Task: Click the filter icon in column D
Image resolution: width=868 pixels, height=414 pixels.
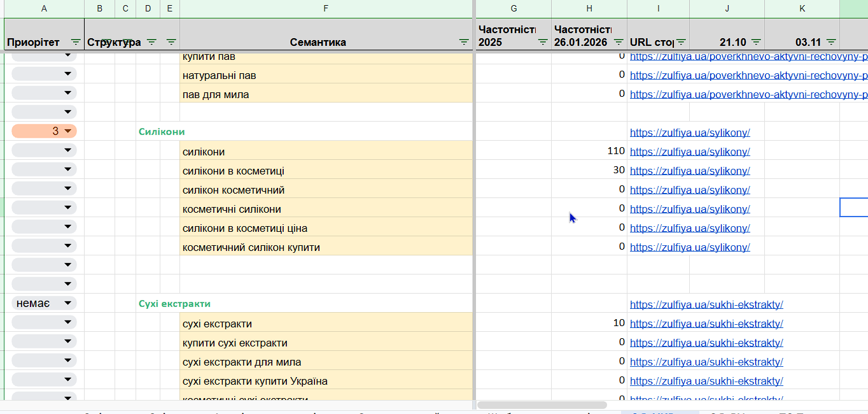Action: pyautogui.click(x=151, y=42)
